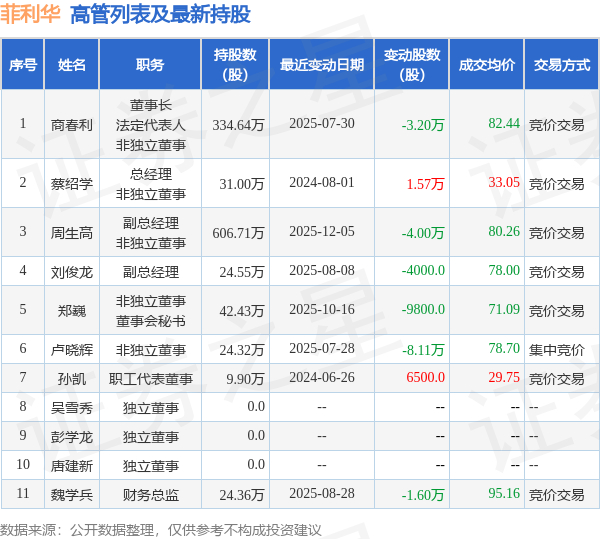Click the name 周生高
Image resolution: width=600 pixels, height=539 pixels.
(72, 233)
